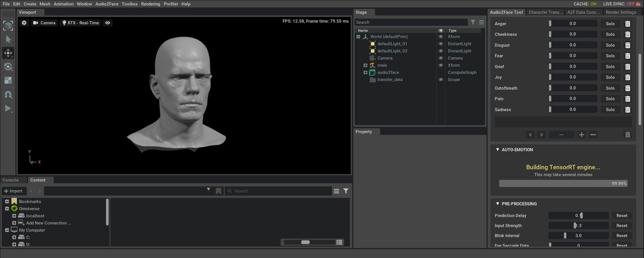
Task: Hide the male Xform prim
Action: coord(441,65)
